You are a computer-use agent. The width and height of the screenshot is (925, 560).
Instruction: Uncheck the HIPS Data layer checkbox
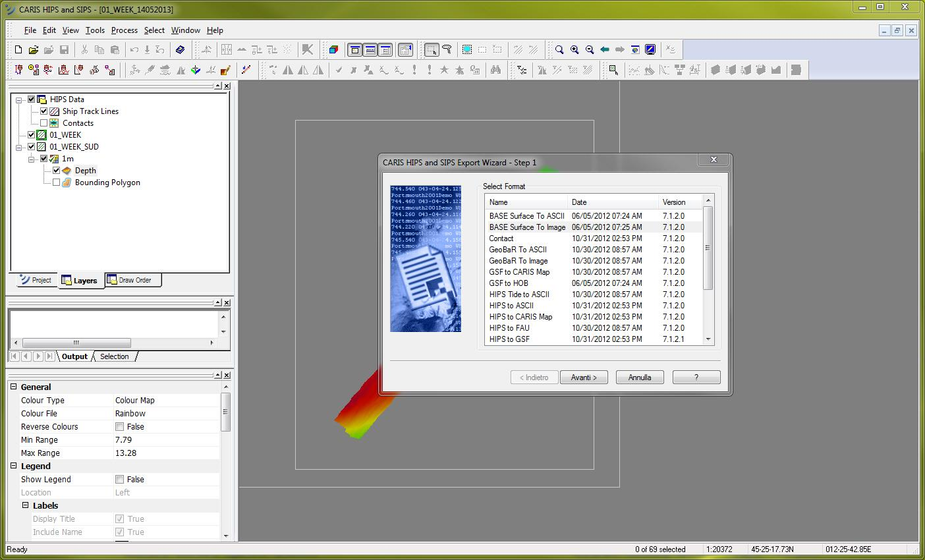click(31, 99)
